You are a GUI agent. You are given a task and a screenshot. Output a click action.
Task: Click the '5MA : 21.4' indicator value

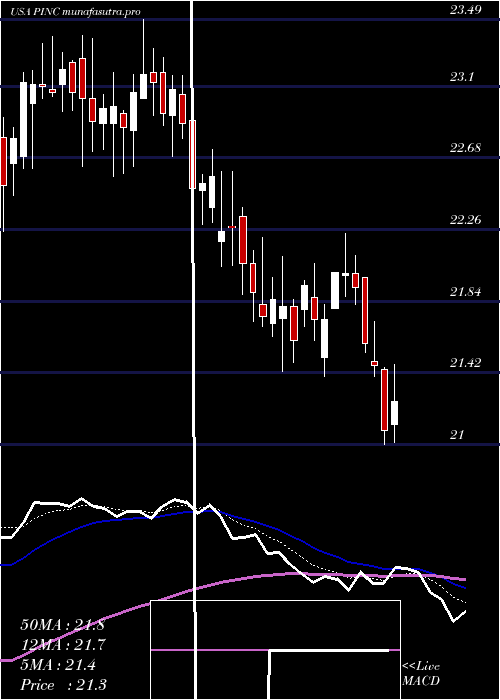58,665
